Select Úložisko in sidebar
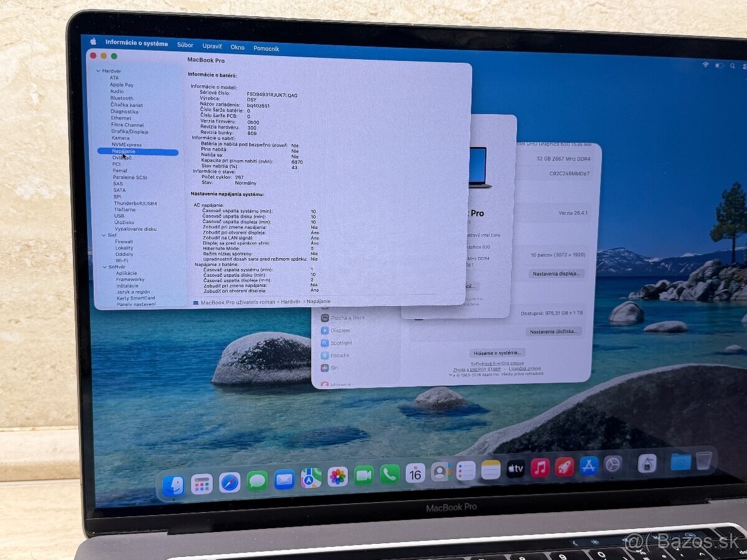747x560 pixels. (124, 222)
